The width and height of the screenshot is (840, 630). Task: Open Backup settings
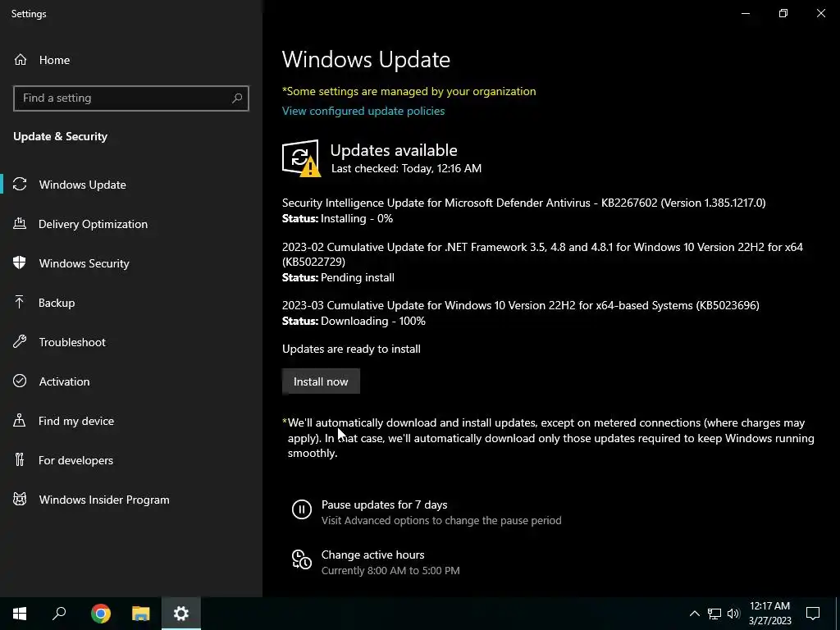(x=131, y=303)
